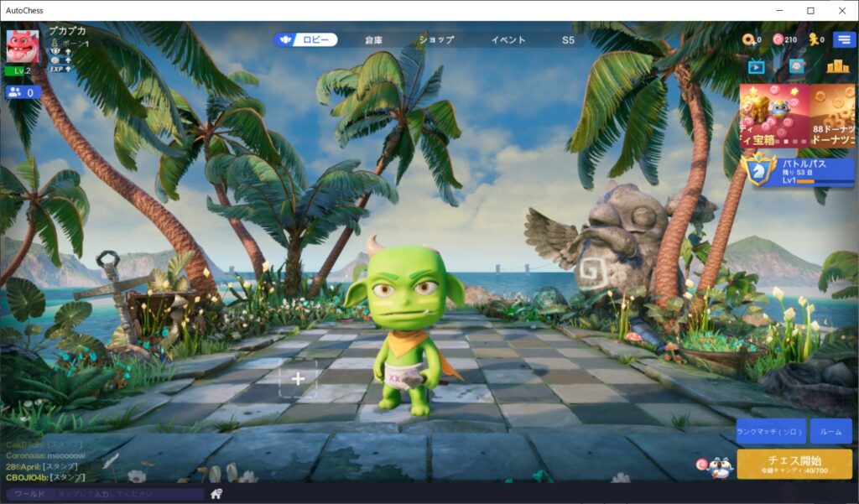Viewport: 859px width, 504px height.
Task: Click the CBOJIO4b chat message
Action: (x=45, y=477)
